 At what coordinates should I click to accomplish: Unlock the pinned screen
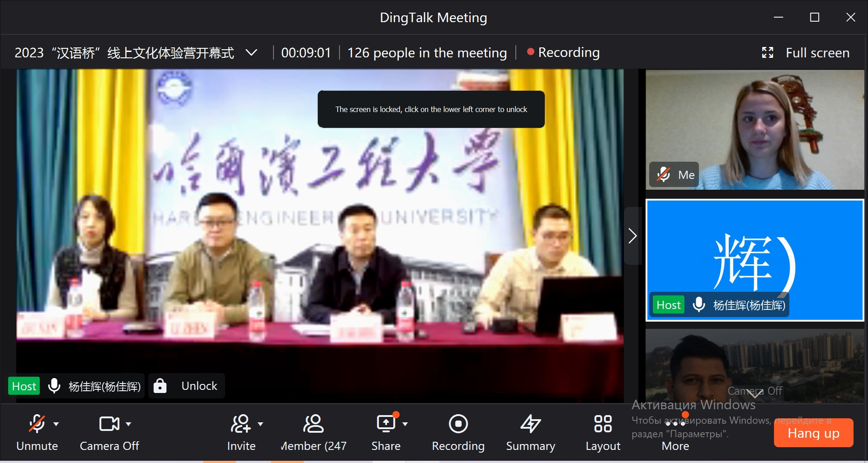187,386
